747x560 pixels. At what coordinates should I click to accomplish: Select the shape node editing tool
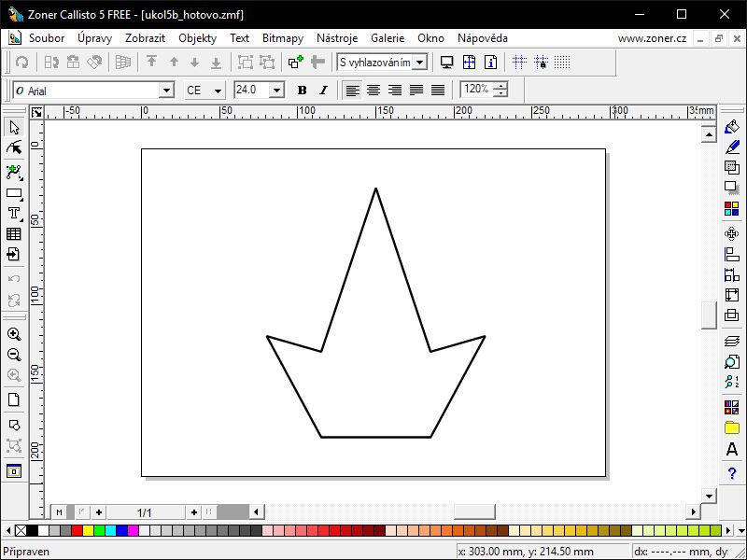pyautogui.click(x=14, y=148)
